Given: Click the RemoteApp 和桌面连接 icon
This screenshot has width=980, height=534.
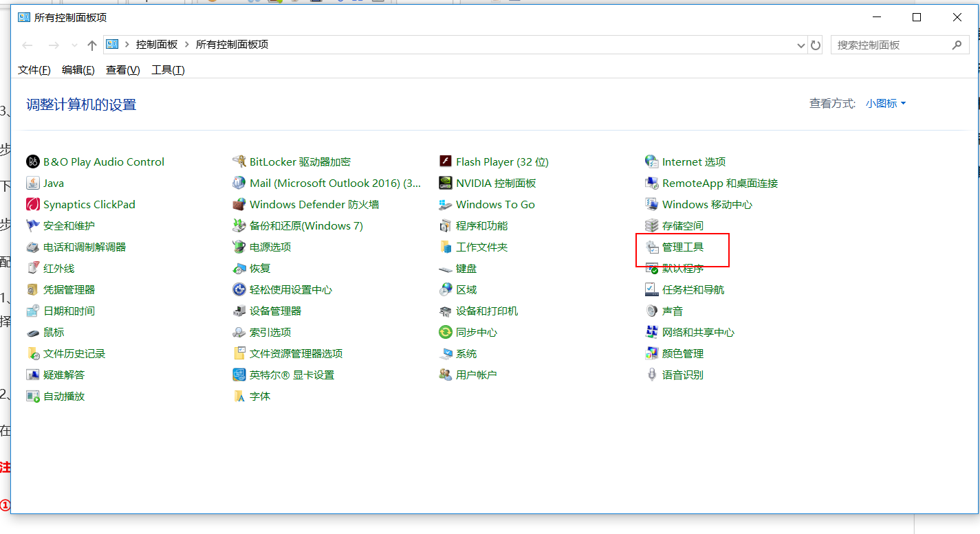Looking at the screenshot, I should pyautogui.click(x=651, y=183).
